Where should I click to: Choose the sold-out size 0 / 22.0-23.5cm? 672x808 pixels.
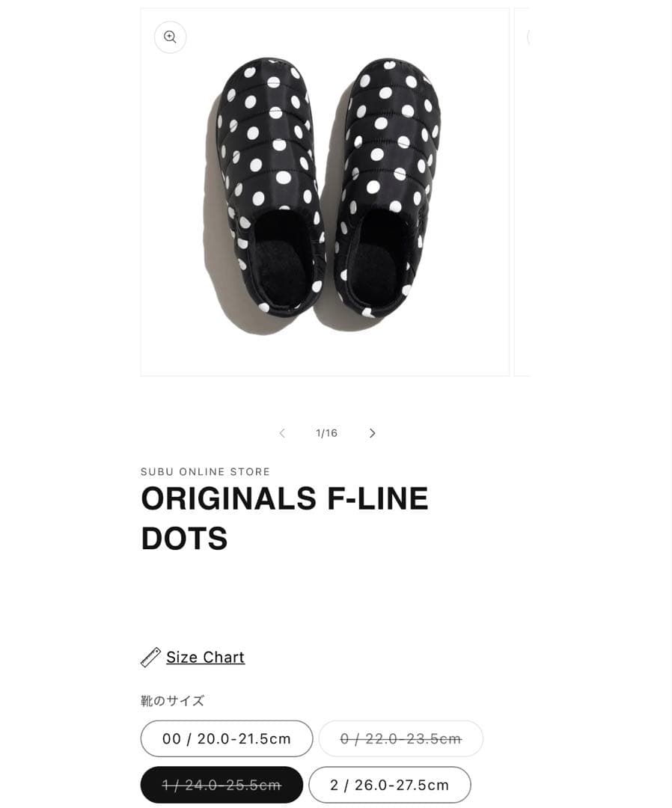[401, 738]
